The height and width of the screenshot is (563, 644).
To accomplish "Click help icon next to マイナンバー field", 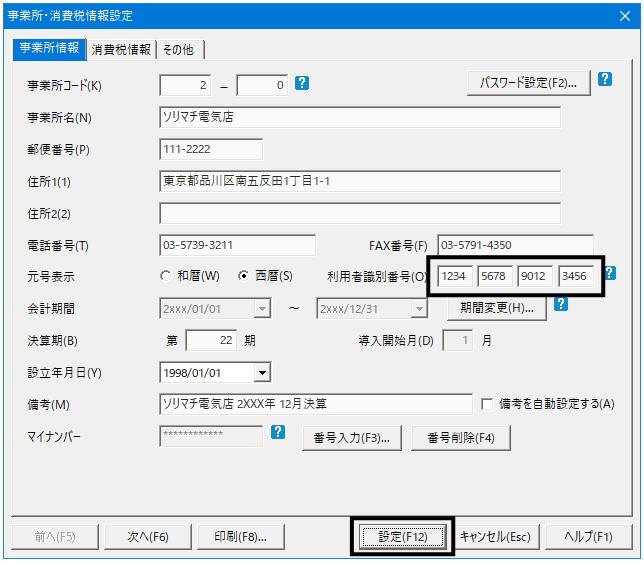I will [x=278, y=432].
